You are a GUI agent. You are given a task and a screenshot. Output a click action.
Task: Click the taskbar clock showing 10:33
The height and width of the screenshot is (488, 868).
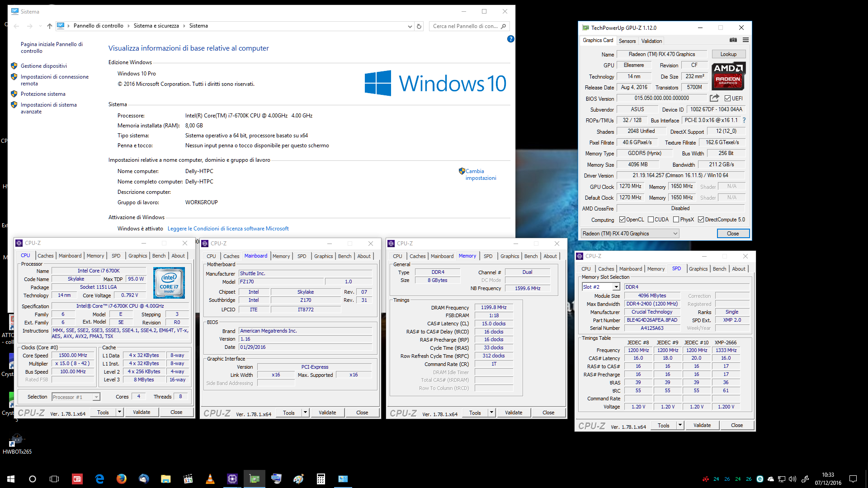(828, 479)
